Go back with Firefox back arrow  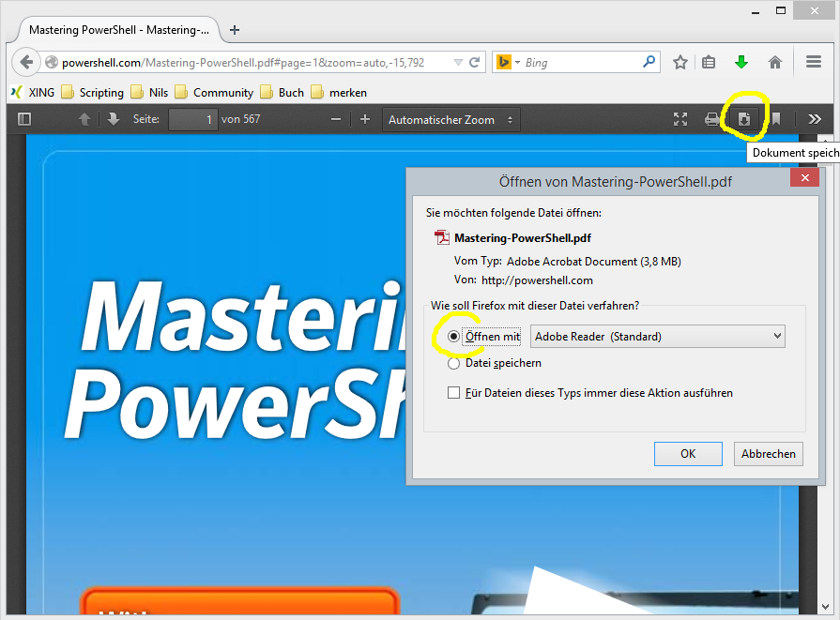(x=25, y=63)
